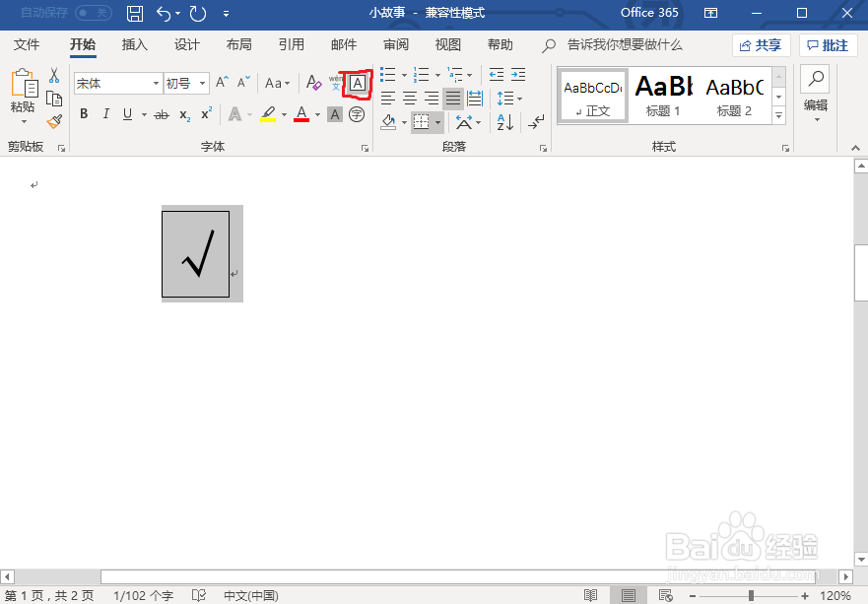Image resolution: width=868 pixels, height=604 pixels.
Task: Apply character border to selected text
Action: [358, 83]
